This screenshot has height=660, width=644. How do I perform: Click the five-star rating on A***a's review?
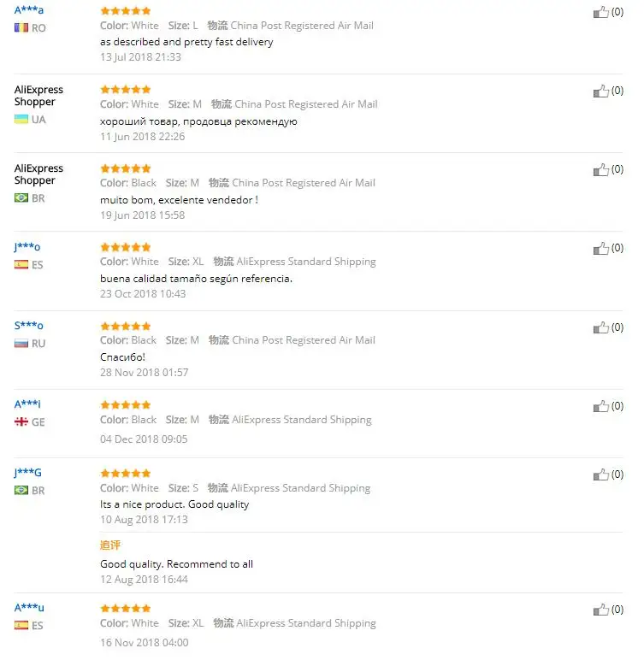tap(125, 11)
